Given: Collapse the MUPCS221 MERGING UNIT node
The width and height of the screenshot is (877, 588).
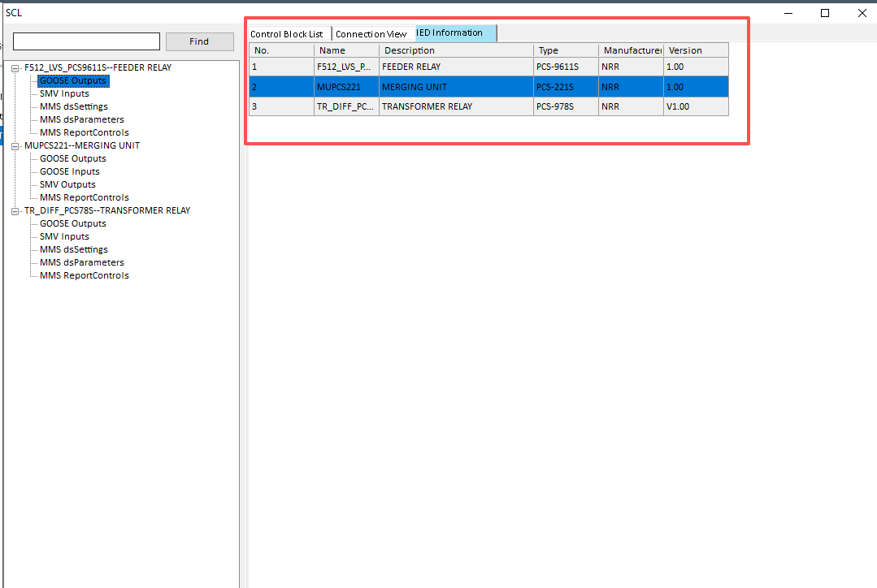Looking at the screenshot, I should tap(14, 145).
